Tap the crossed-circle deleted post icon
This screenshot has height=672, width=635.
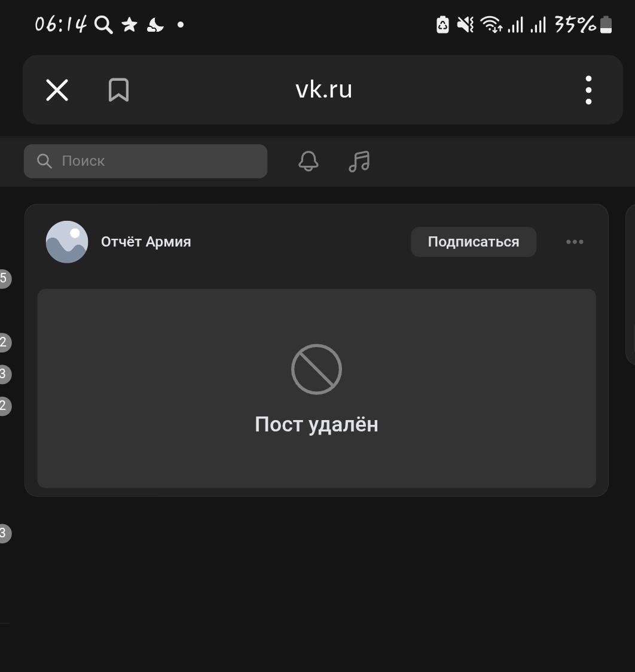pos(316,369)
